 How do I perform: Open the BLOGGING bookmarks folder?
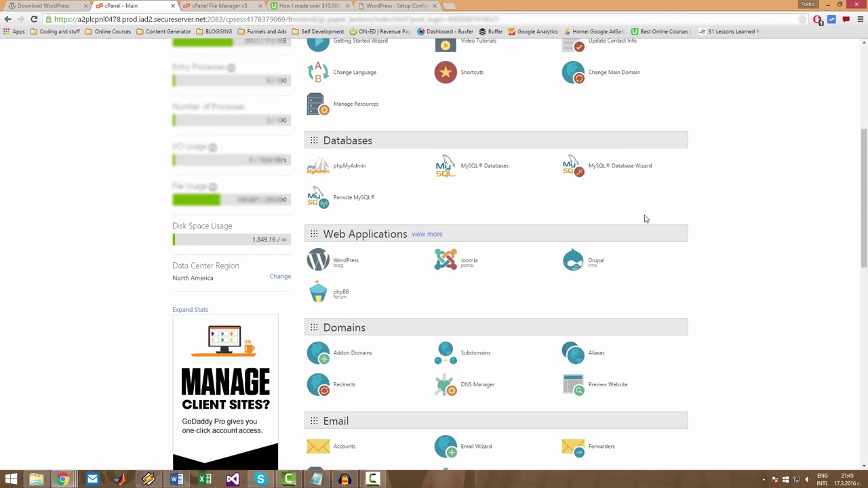[214, 31]
